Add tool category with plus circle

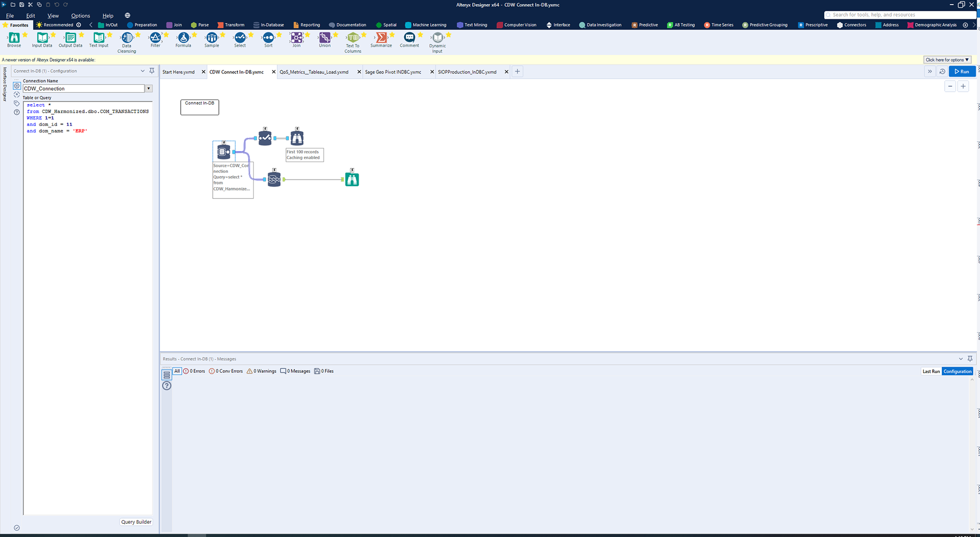(x=965, y=25)
